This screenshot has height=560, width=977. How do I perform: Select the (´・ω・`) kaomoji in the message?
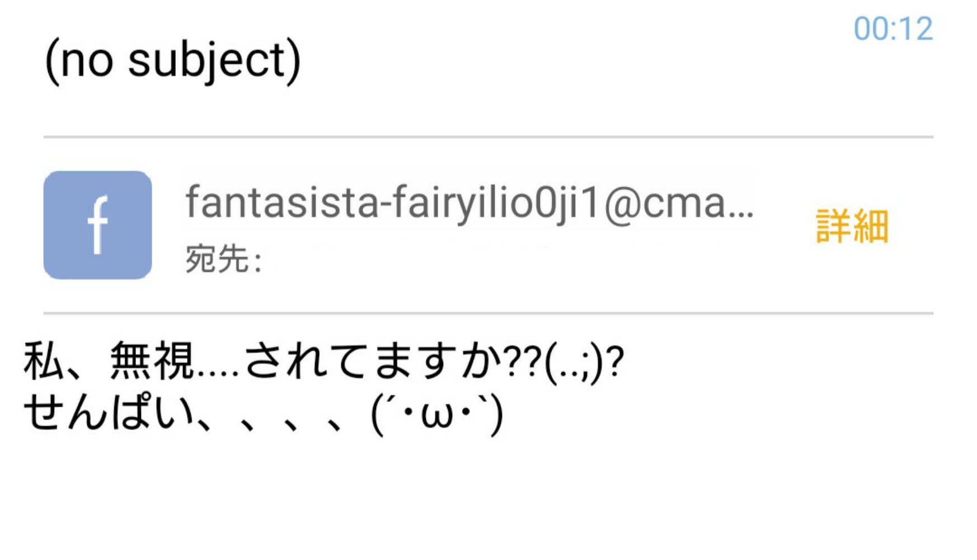point(437,415)
